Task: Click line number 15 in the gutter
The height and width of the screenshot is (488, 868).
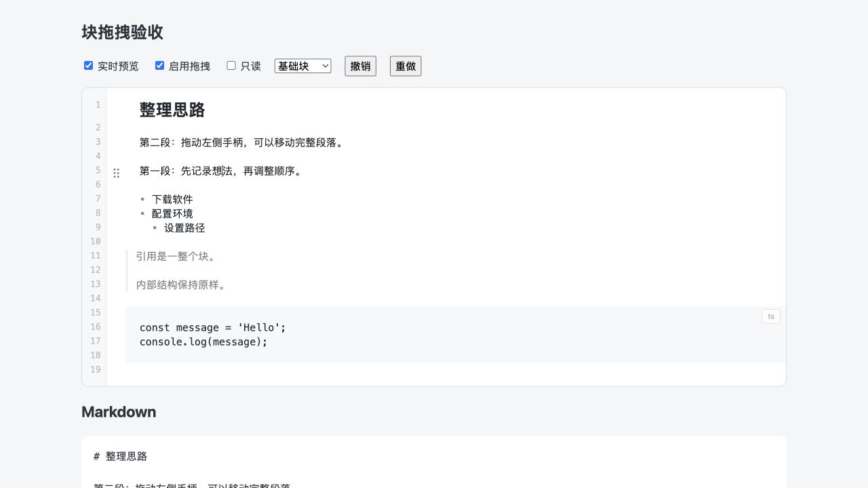Action: [x=96, y=312]
